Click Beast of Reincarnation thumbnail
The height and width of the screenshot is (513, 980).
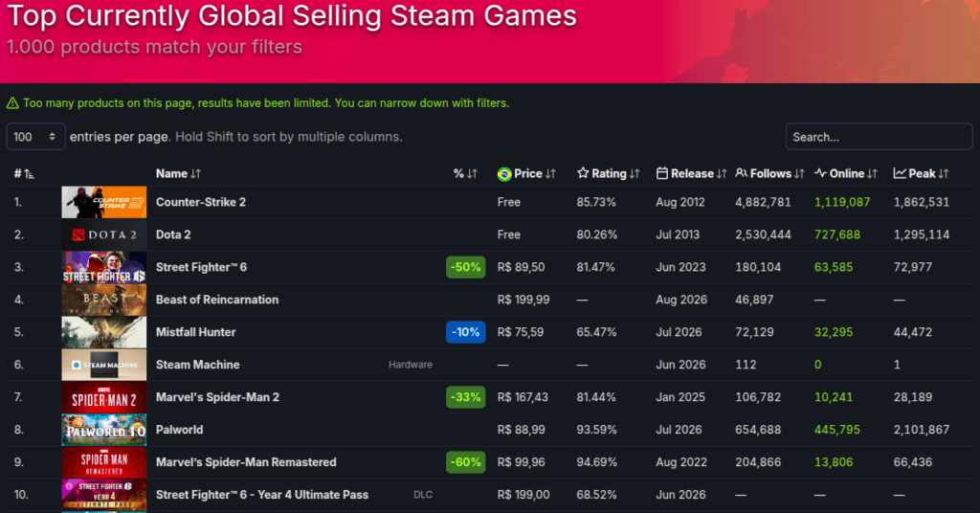click(x=103, y=300)
